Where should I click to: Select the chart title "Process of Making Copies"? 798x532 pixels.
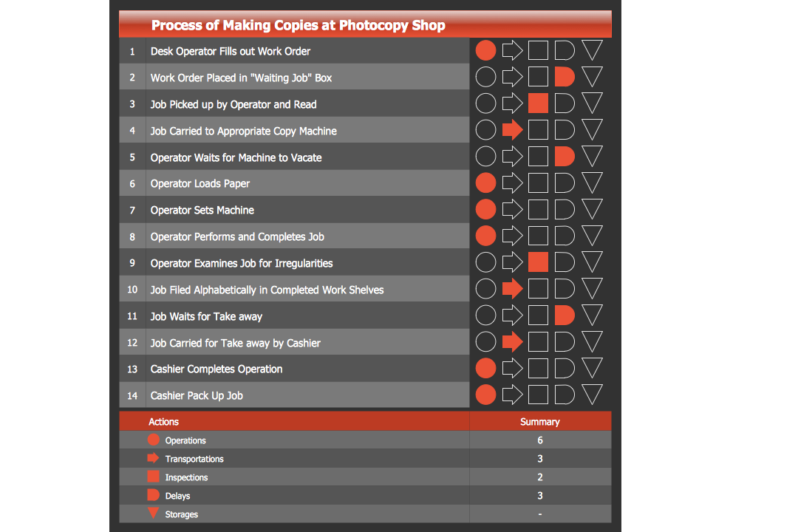coord(298,26)
